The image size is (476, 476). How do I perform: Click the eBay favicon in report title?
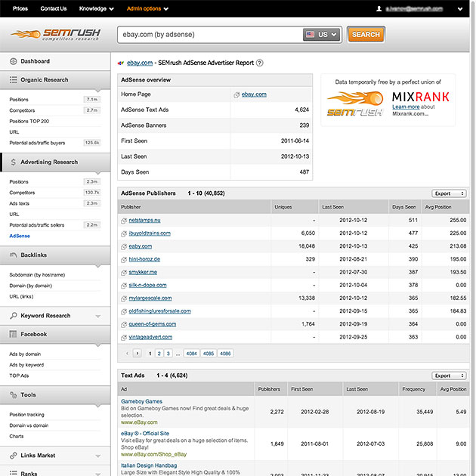121,63
